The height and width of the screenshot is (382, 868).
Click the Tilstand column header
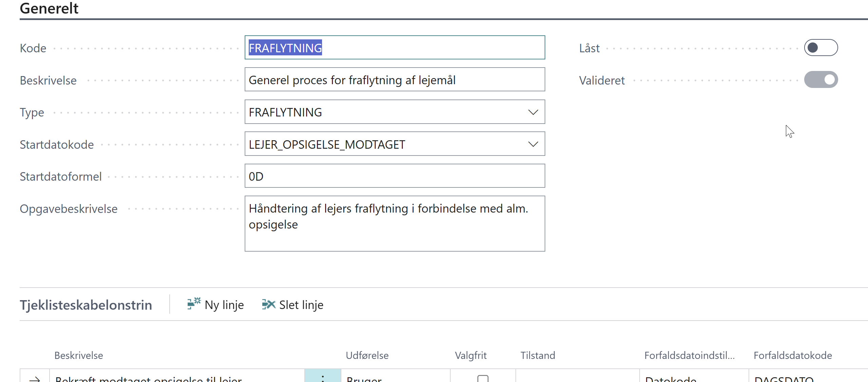click(537, 356)
